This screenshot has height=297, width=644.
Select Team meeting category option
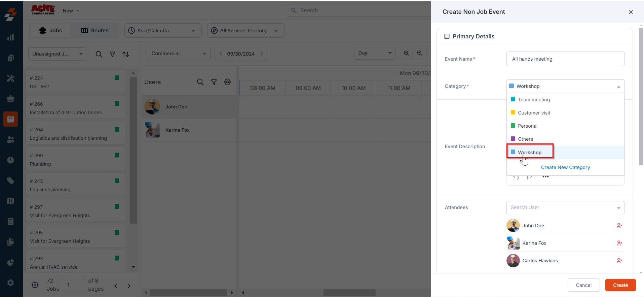566,100
